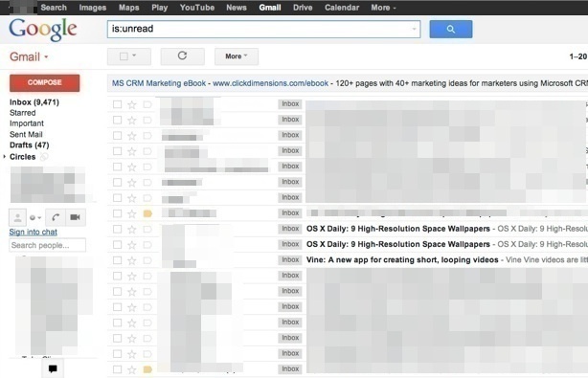Select the Vine looping videos email checkbox

pyautogui.click(x=118, y=260)
